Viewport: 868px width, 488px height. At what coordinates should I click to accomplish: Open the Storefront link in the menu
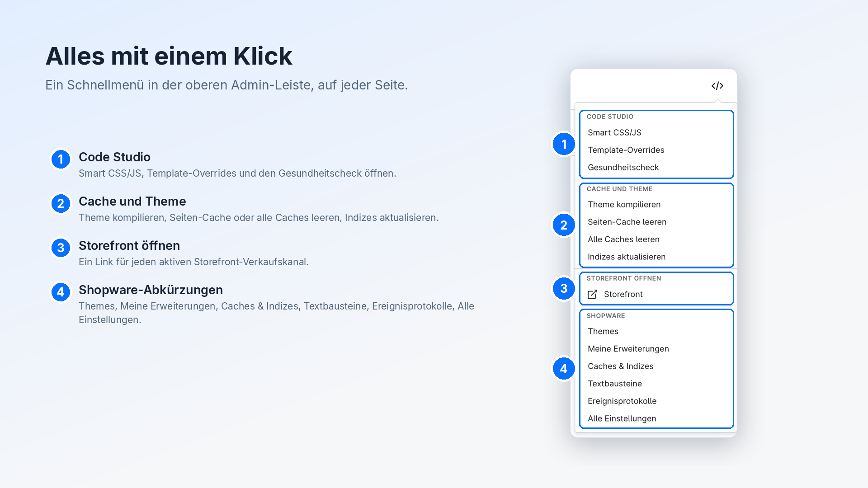coord(623,294)
